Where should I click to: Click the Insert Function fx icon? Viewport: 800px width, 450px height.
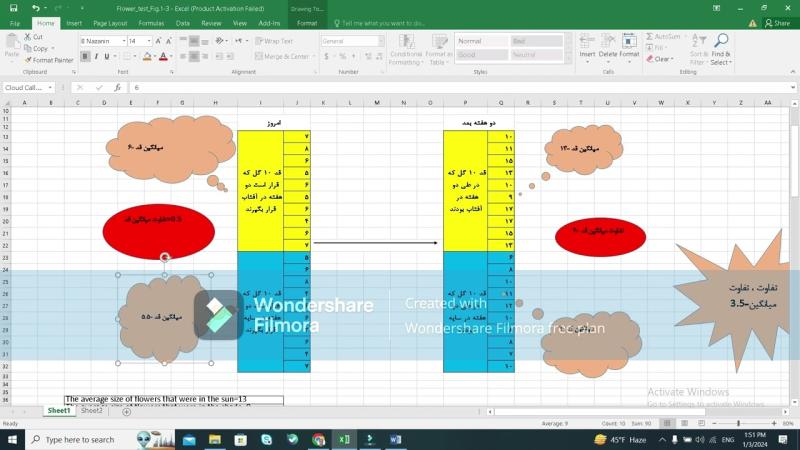[117, 88]
